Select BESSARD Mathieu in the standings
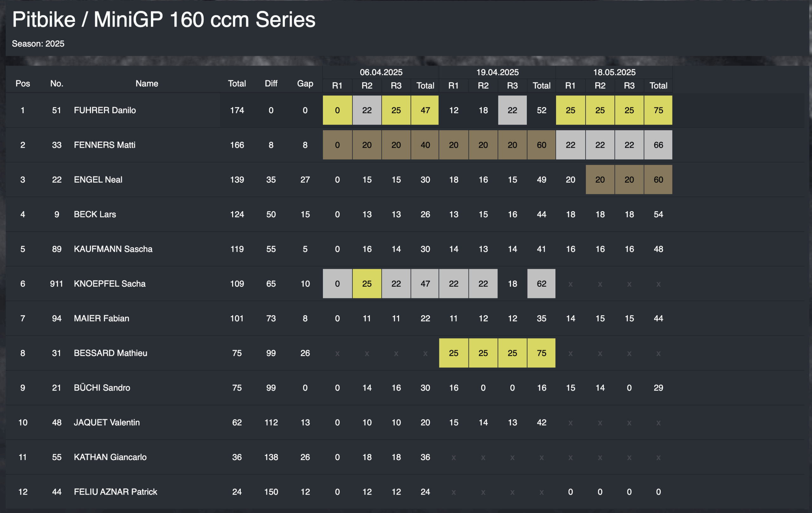Image resolution: width=812 pixels, height=513 pixels. pos(405,353)
